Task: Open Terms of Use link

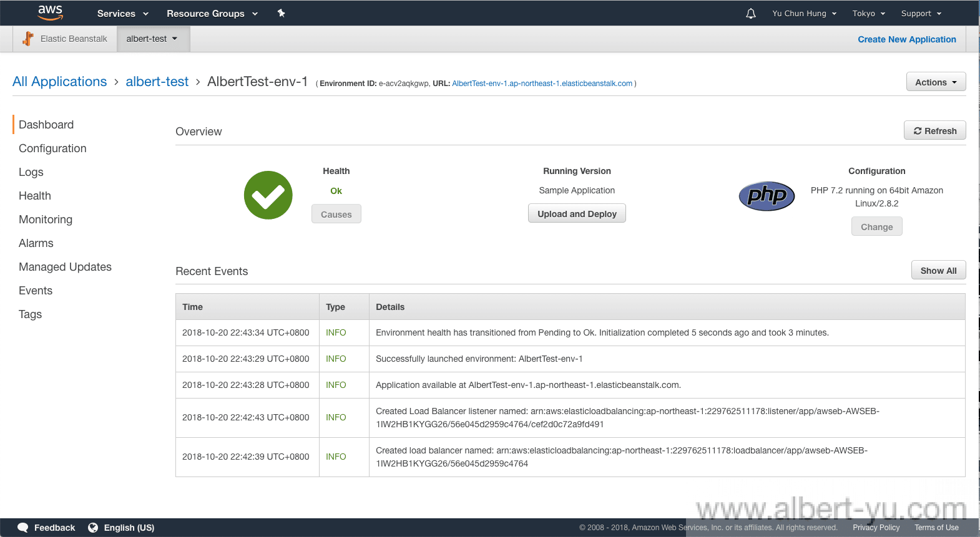Action: [936, 528]
